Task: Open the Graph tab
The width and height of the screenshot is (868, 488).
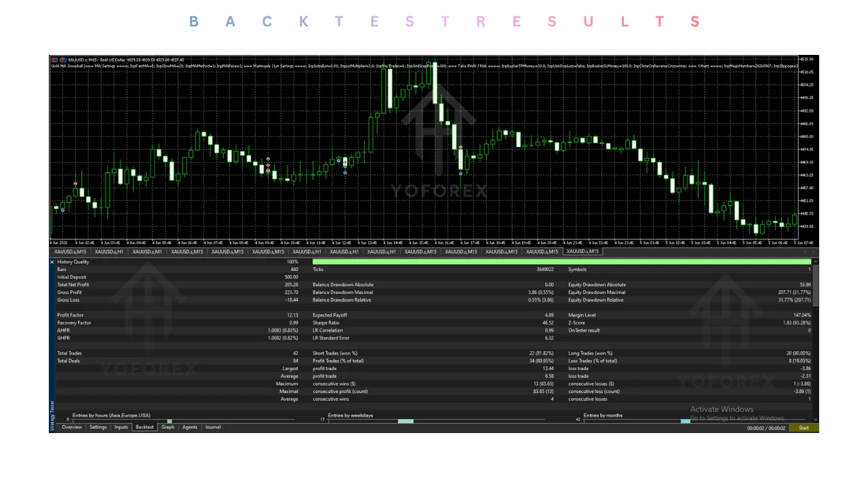Action: coord(167,427)
